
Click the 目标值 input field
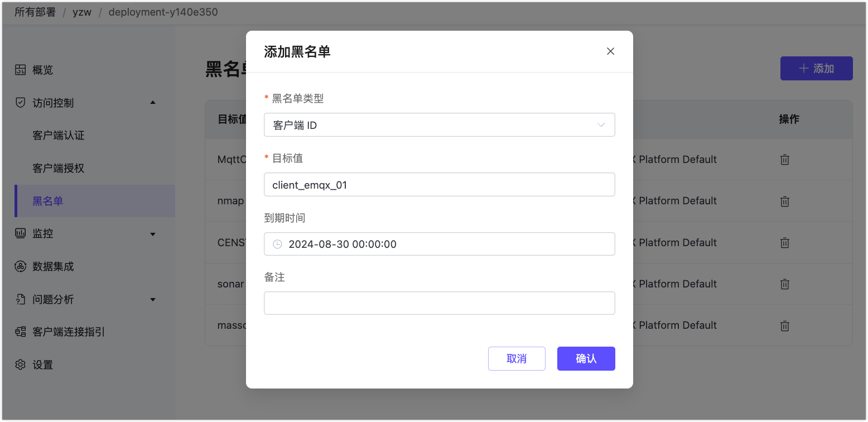tap(439, 185)
